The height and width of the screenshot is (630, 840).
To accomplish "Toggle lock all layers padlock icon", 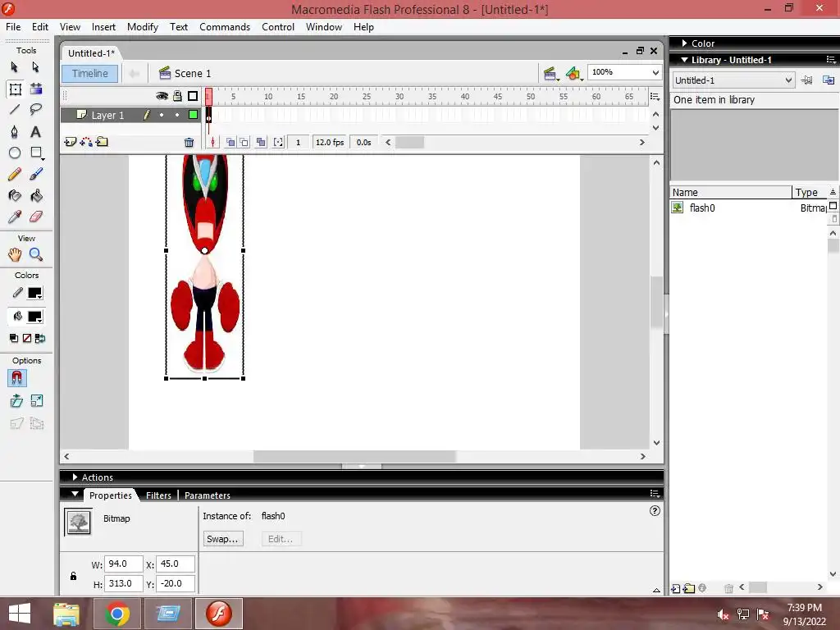I will point(177,96).
